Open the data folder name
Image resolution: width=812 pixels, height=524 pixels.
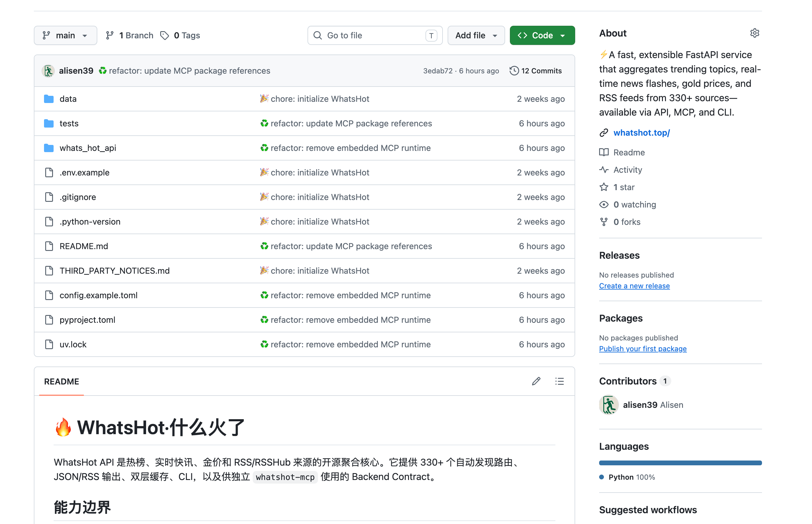pyautogui.click(x=68, y=99)
